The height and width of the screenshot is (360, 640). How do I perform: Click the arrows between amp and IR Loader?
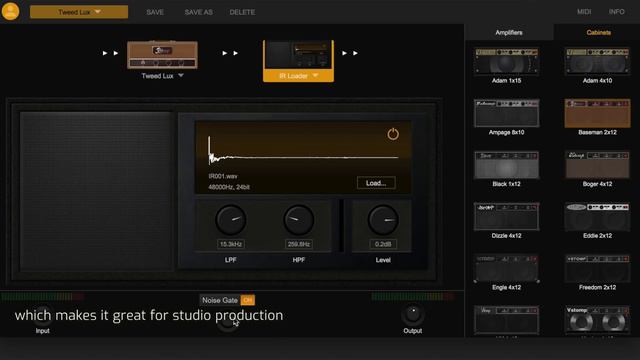click(x=230, y=53)
